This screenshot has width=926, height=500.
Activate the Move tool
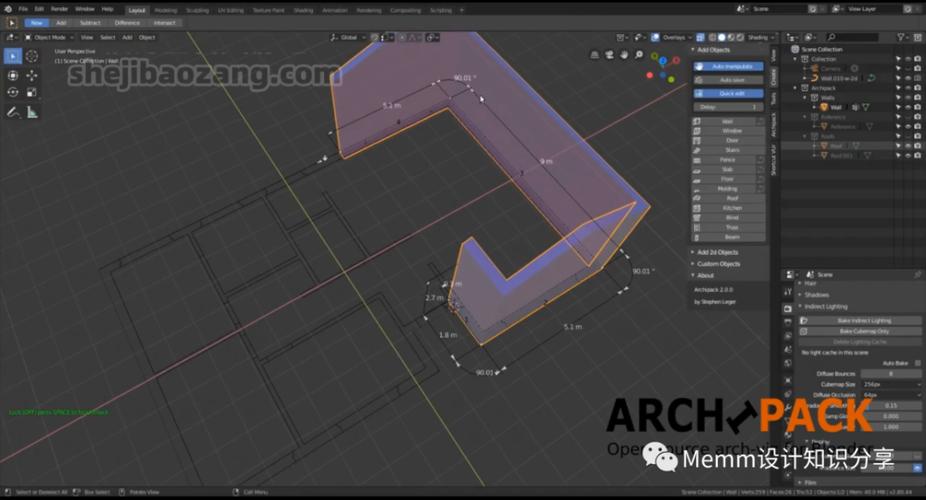(x=32, y=76)
